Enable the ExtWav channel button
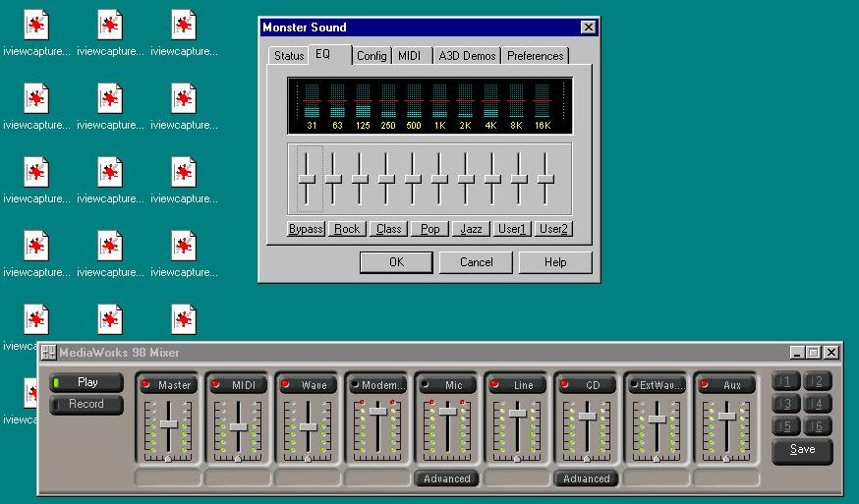 pyautogui.click(x=656, y=384)
